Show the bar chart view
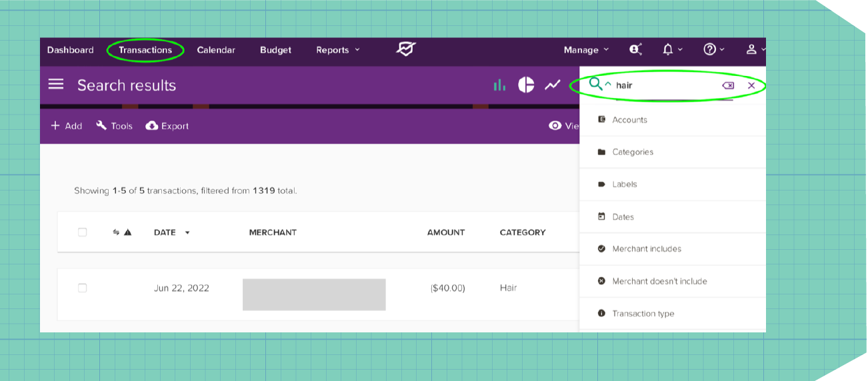The width and height of the screenshot is (868, 381). [499, 85]
